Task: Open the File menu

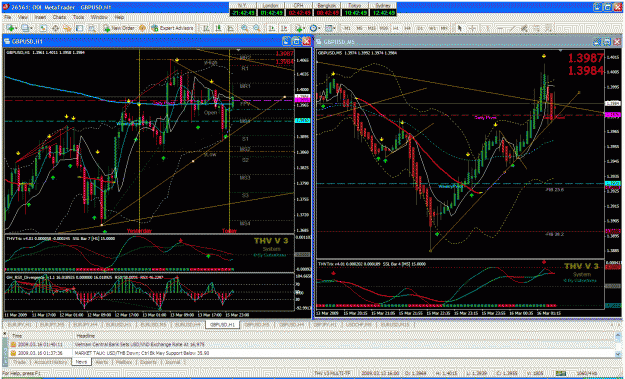Action: click(x=7, y=18)
